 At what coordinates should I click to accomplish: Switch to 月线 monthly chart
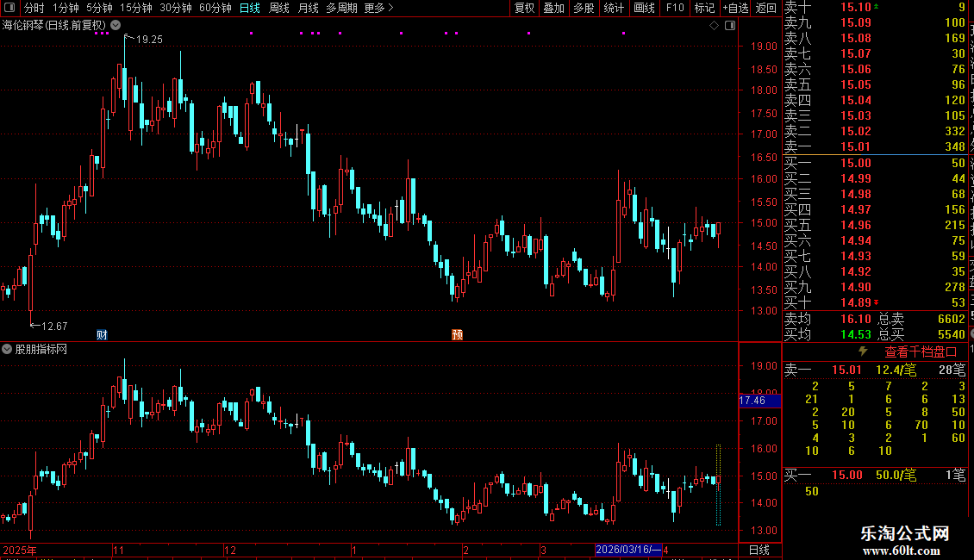pyautogui.click(x=308, y=8)
